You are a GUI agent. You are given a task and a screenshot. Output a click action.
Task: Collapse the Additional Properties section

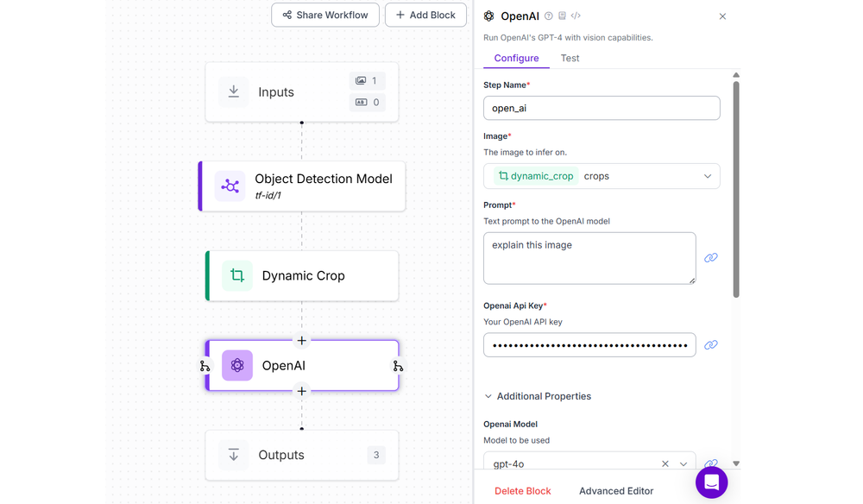(x=488, y=396)
